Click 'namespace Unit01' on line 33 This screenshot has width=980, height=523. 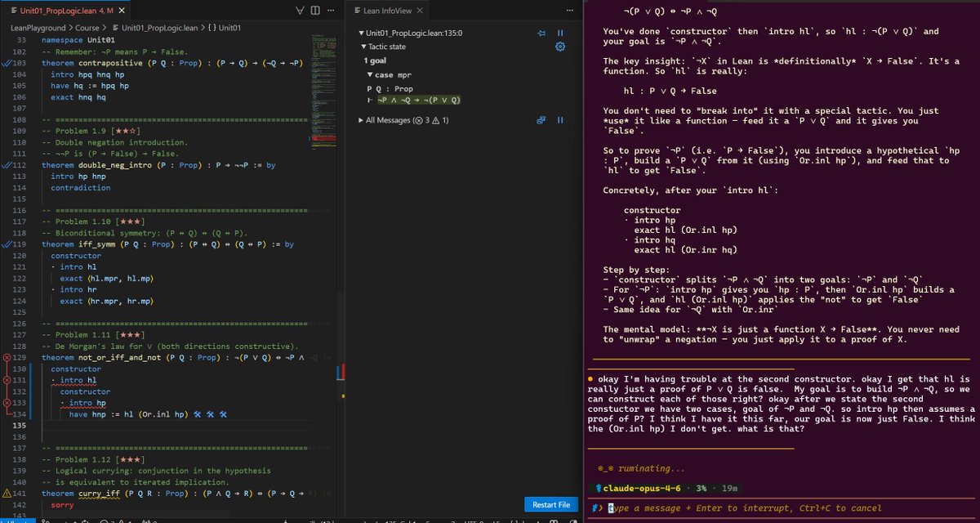(78, 39)
